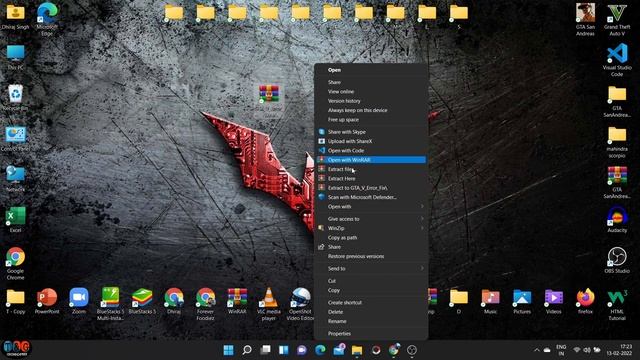Open Microsoft Edge desktop shortcut

(47, 19)
